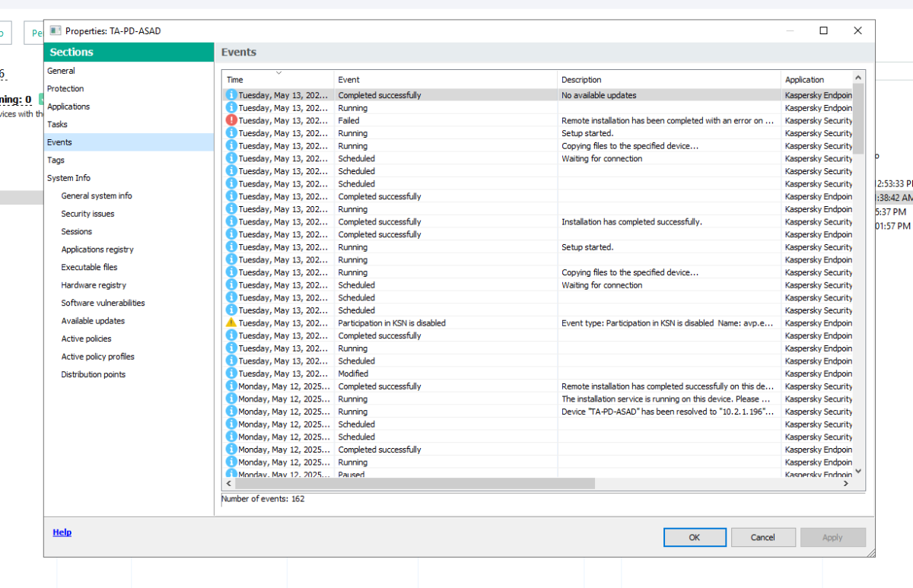Sort by the Event column header
The height and width of the screenshot is (588, 913).
tap(446, 79)
